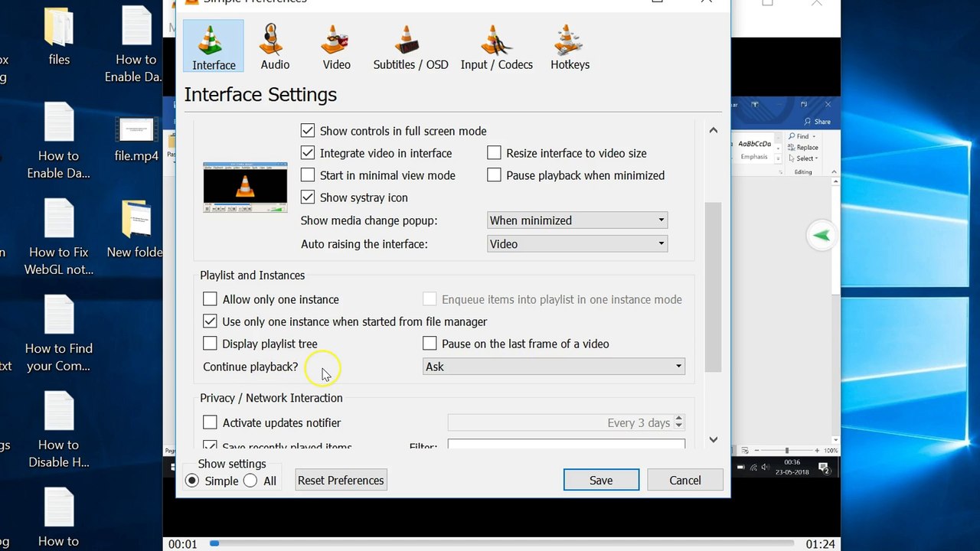Image resolution: width=980 pixels, height=551 pixels.
Task: Check Allow only one instance
Action: click(210, 299)
